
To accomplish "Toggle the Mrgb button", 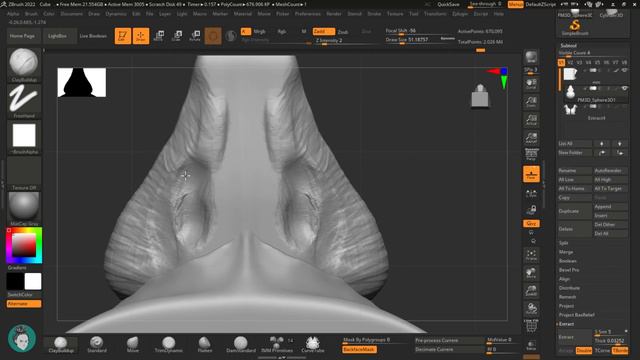I will (x=259, y=31).
